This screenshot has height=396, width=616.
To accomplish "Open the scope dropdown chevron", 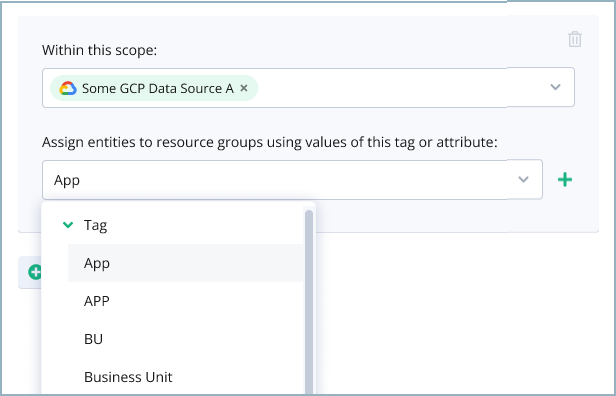I will point(555,87).
